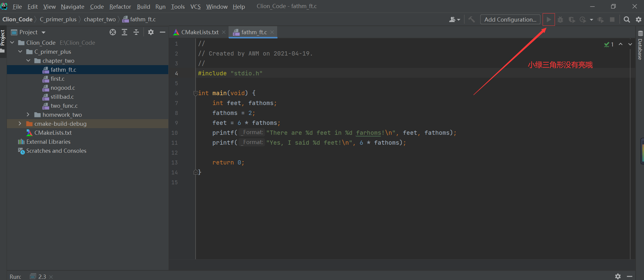Collapse the Clion_Code root folder
Screen dimensions: 644x280
12,43
